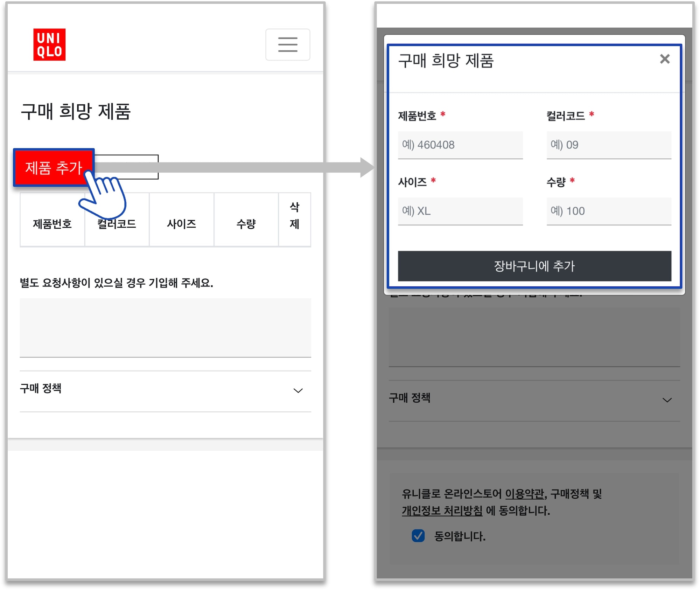Focus the 수량 input field
This screenshot has width=700, height=590.
coord(609,211)
